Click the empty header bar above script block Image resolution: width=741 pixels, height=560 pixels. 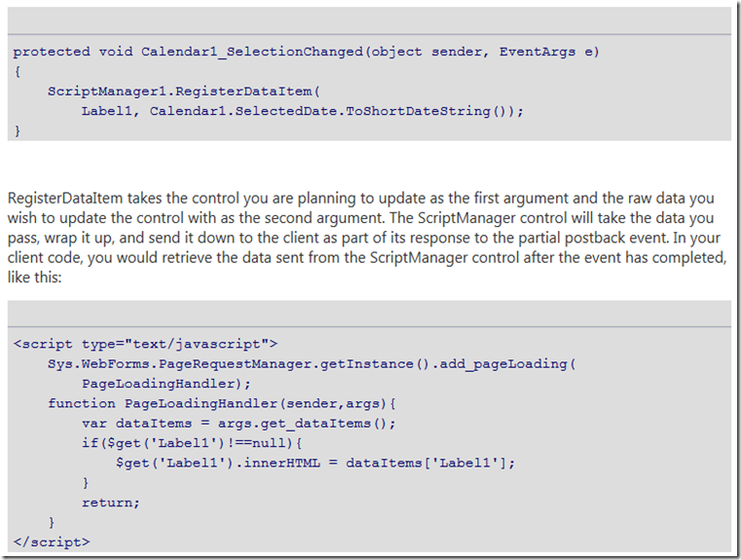(370, 313)
